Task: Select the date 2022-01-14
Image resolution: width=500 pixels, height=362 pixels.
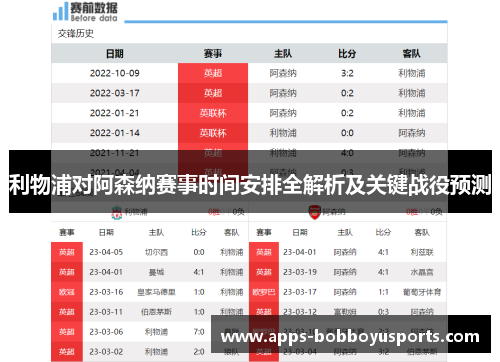Action: pyautogui.click(x=115, y=133)
